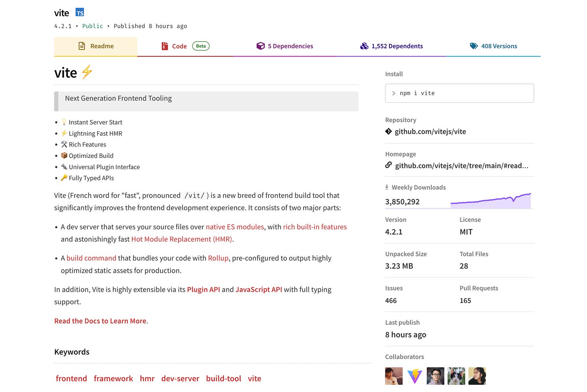Open the Vite logo collaborator avatar
The height and width of the screenshot is (392, 587).
[414, 376]
